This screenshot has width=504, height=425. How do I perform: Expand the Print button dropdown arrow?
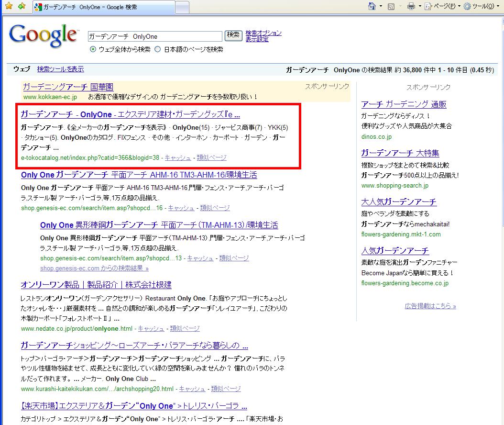[419, 6]
